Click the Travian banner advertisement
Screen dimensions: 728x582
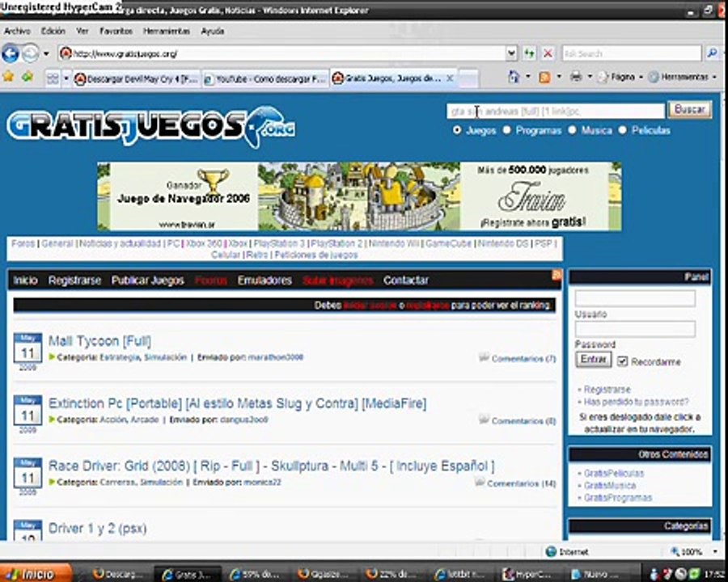click(359, 196)
